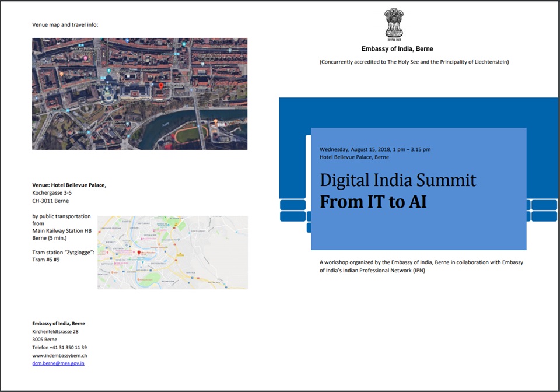Click the Telefon +41 31 350 11 39 line
560x392 pixels.
point(59,347)
